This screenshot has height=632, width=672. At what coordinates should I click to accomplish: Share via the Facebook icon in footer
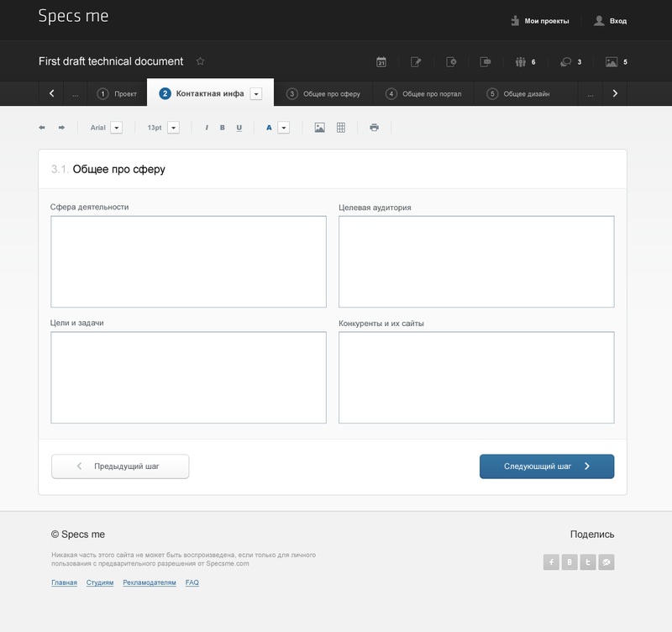tap(551, 562)
